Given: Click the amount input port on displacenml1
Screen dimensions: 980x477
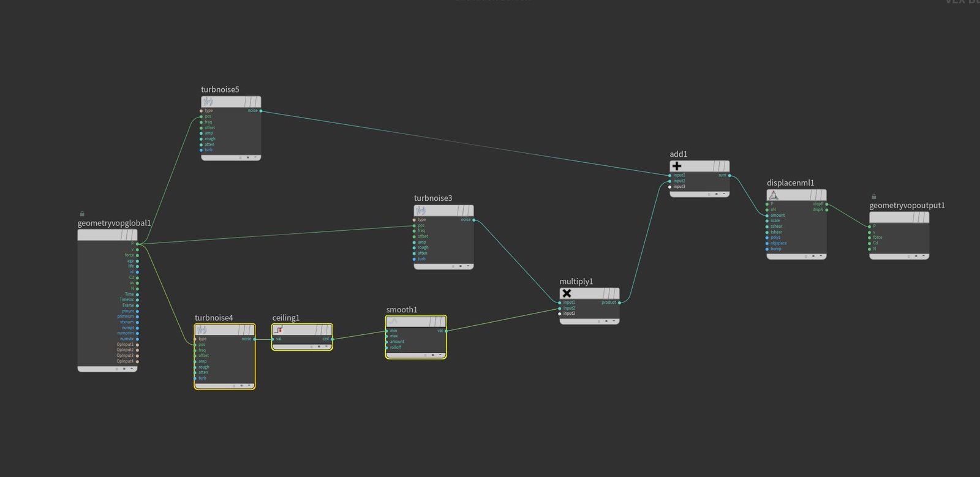Looking at the screenshot, I should pyautogui.click(x=767, y=215).
